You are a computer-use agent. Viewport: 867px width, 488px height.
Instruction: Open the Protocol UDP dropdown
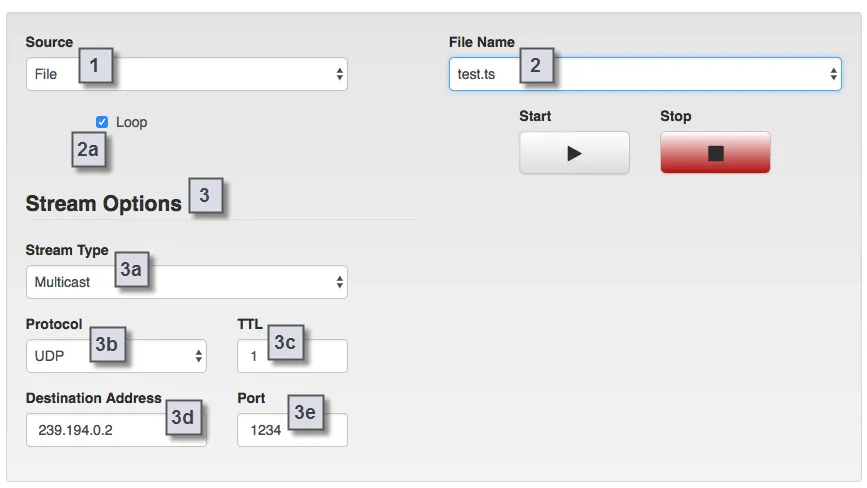point(116,356)
